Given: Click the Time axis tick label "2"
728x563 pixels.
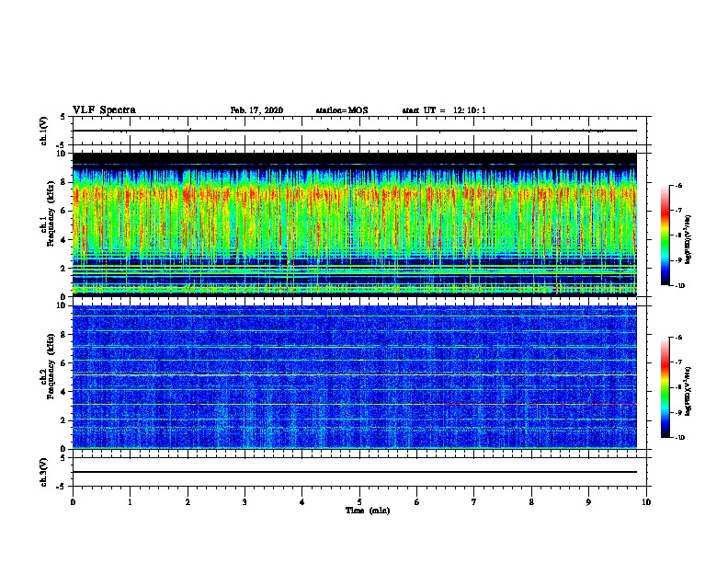Looking at the screenshot, I should pos(188,502).
